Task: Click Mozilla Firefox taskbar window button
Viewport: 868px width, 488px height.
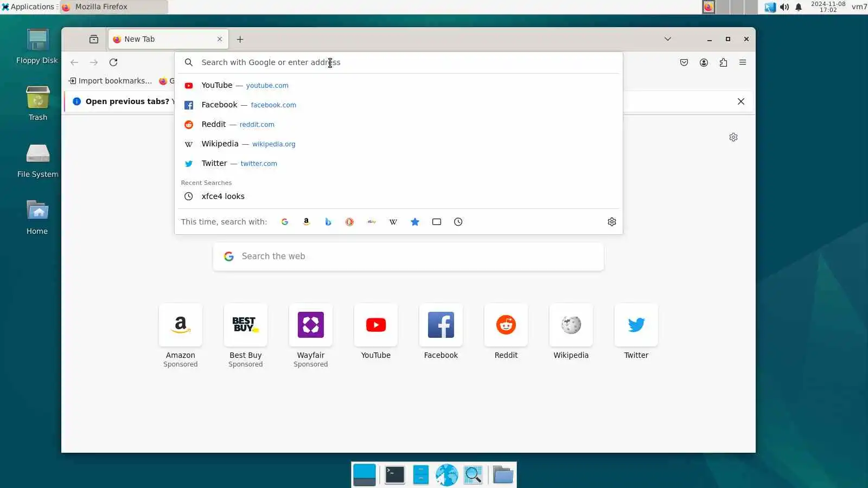Action: point(114,7)
